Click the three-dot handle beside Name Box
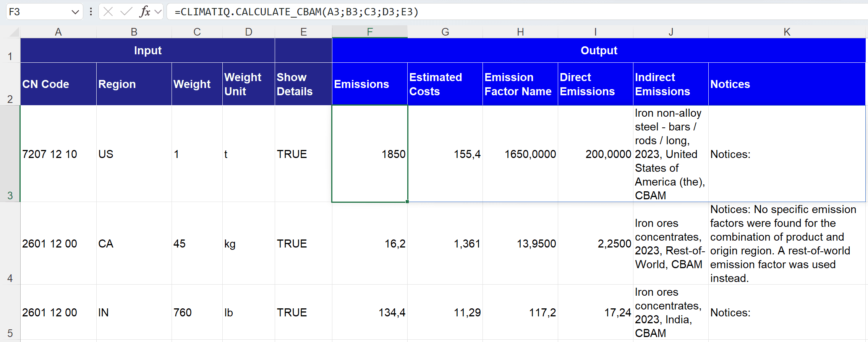The height and width of the screenshot is (342, 868). pos(91,12)
